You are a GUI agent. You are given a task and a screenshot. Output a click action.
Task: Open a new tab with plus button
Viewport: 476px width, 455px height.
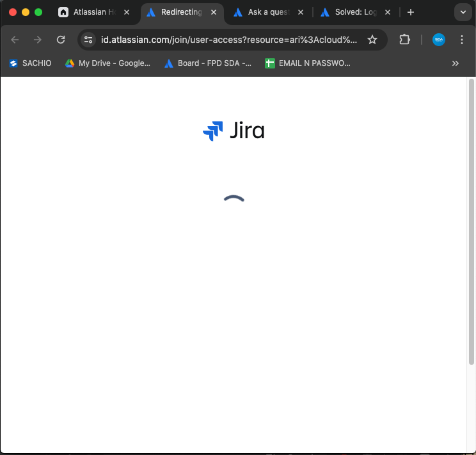point(411,12)
